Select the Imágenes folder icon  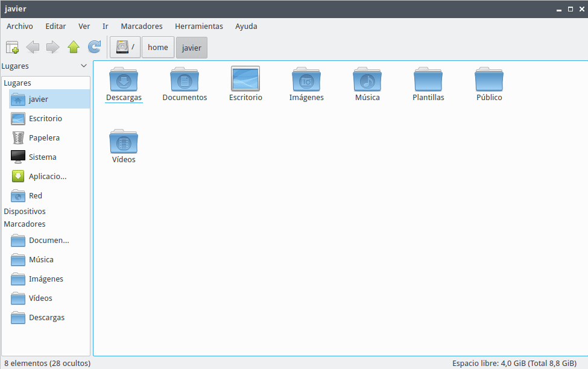click(306, 79)
